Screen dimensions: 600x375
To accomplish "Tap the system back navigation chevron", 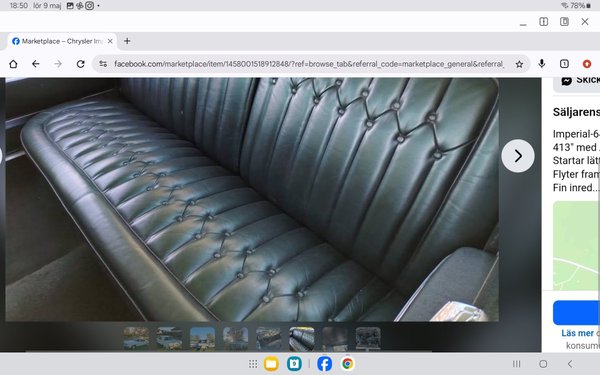I will (x=570, y=364).
